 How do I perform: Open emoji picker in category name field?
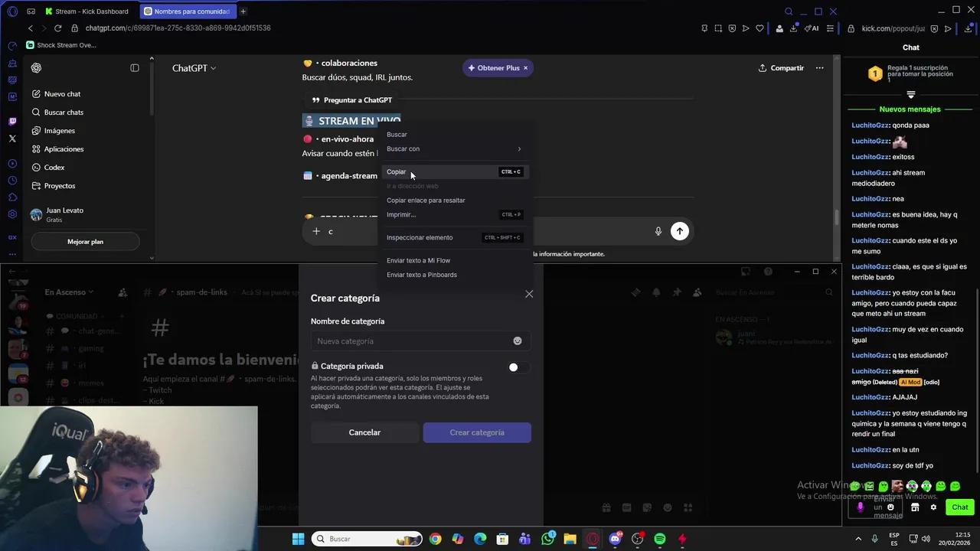[x=518, y=341]
